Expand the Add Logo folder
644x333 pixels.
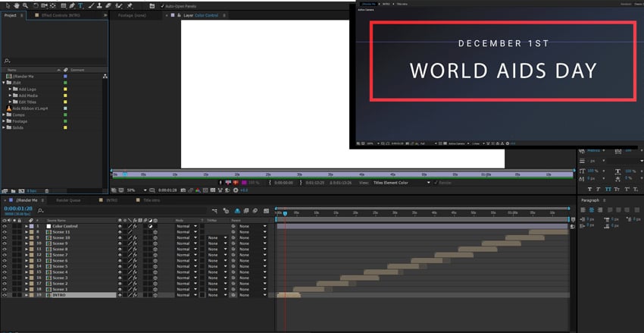pos(11,89)
